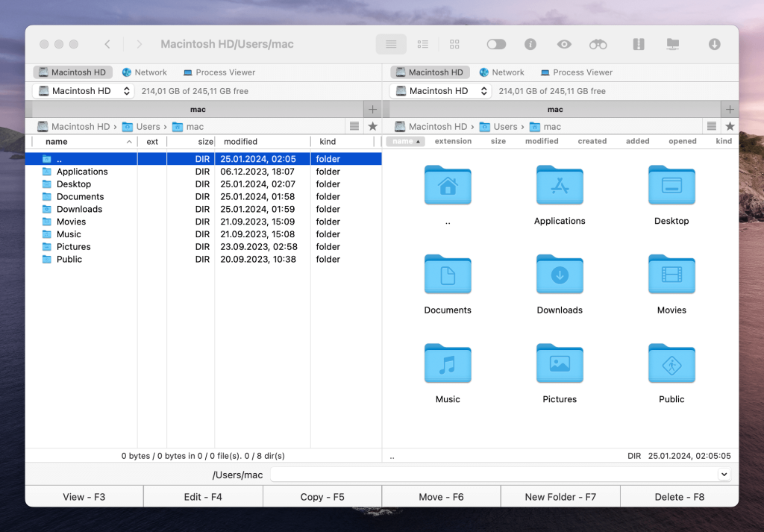Open the Downloads manager icon
This screenshot has width=764, height=532.
coord(715,44)
